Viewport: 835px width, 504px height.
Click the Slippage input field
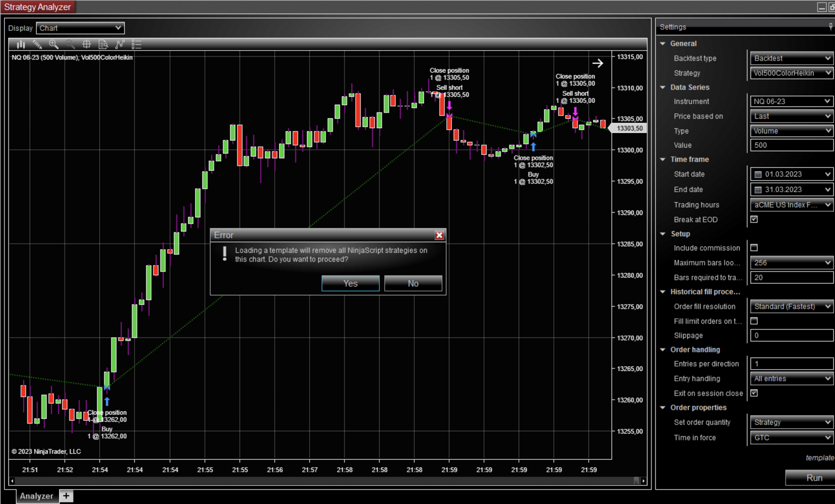point(791,335)
